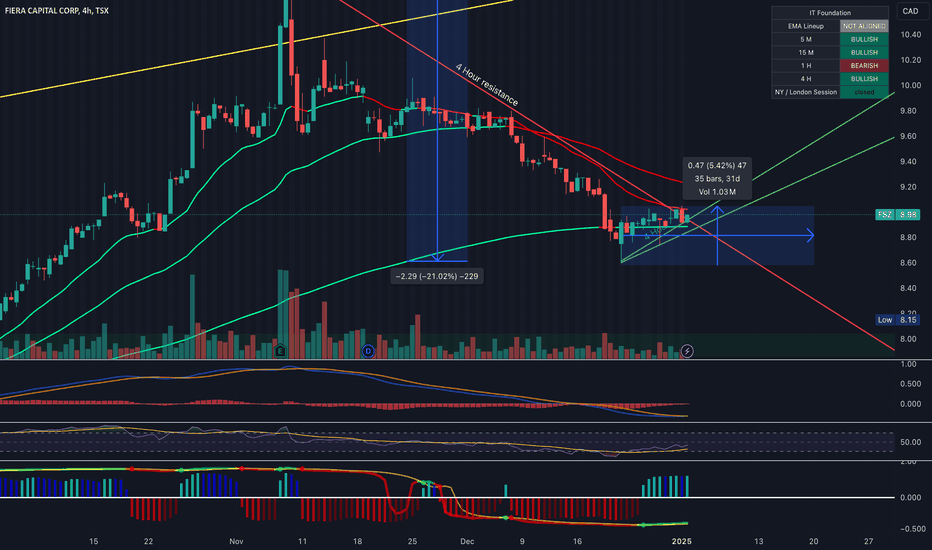Click the BULLISH cell in the 4 H row

coord(864,78)
